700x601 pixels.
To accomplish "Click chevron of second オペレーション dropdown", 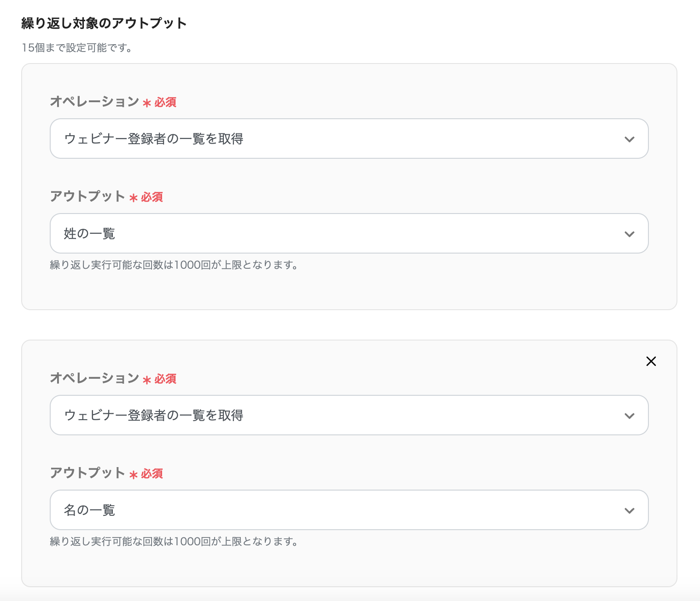I will pos(629,416).
